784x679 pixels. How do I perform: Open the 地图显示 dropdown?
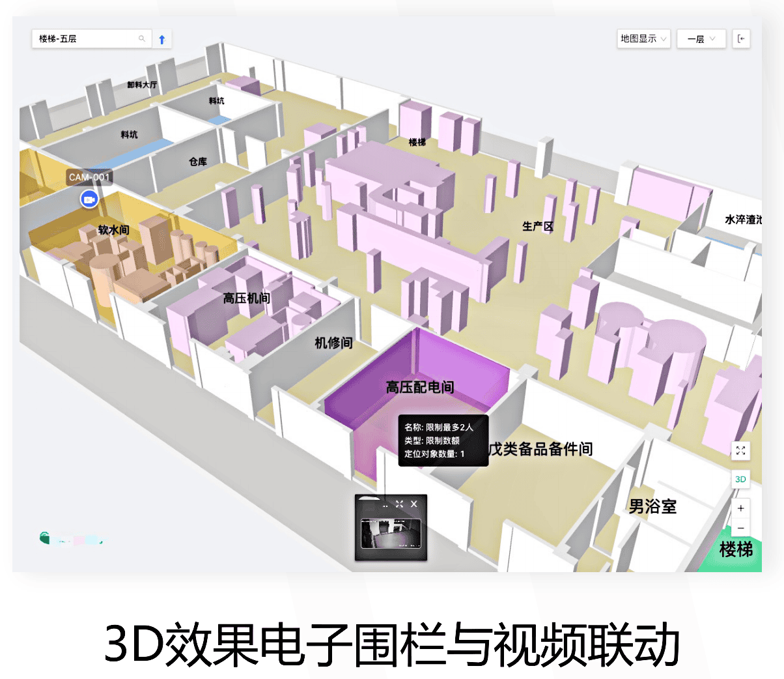643,39
